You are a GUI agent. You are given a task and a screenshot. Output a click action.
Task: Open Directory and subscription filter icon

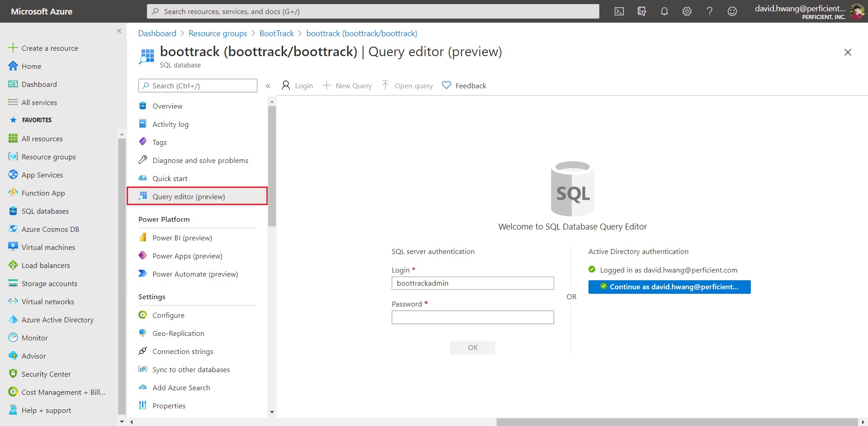[x=642, y=11]
